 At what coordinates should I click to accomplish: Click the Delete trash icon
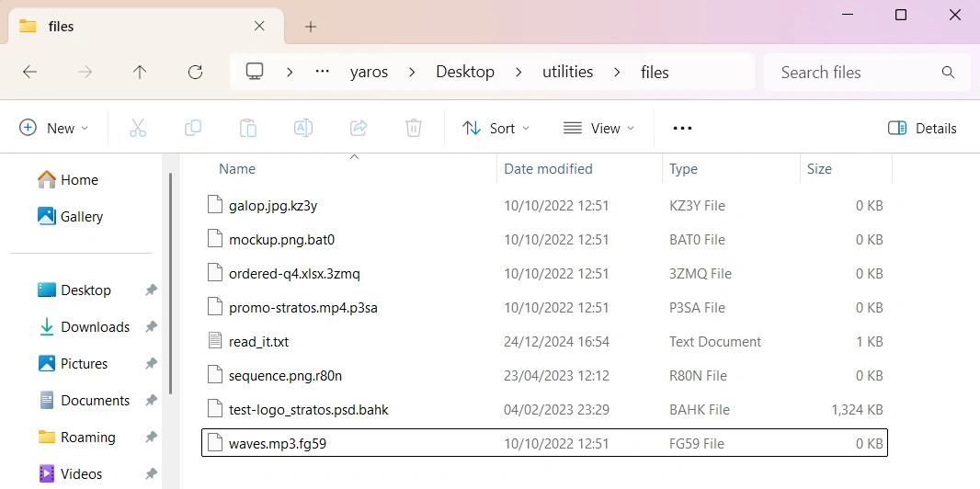click(x=413, y=128)
